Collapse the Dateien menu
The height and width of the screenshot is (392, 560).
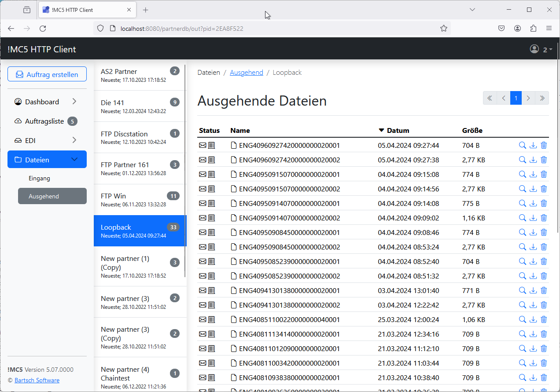[x=47, y=160]
